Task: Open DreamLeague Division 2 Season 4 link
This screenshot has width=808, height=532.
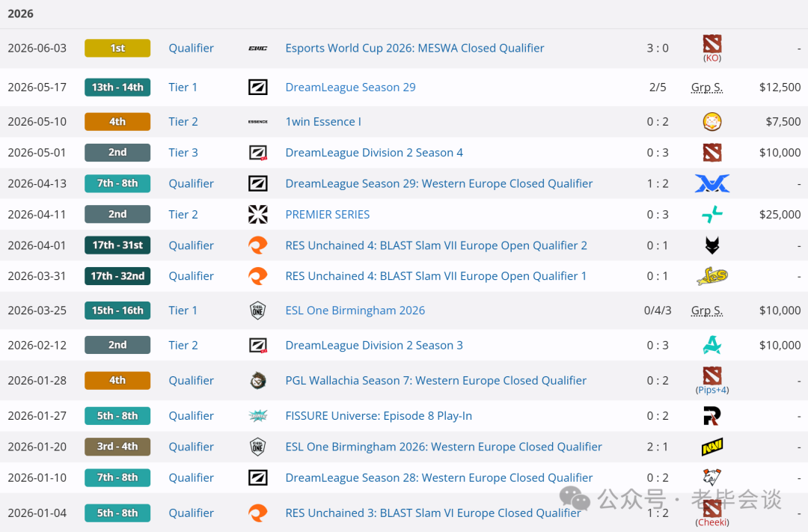Action: (374, 153)
